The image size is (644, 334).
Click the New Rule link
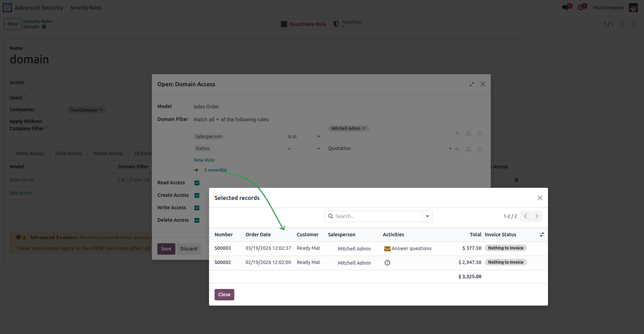pos(204,160)
